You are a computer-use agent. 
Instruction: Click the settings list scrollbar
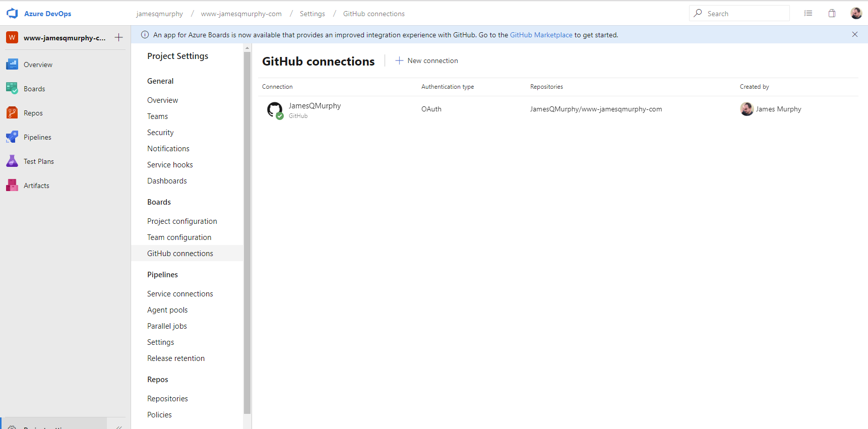coord(247,232)
